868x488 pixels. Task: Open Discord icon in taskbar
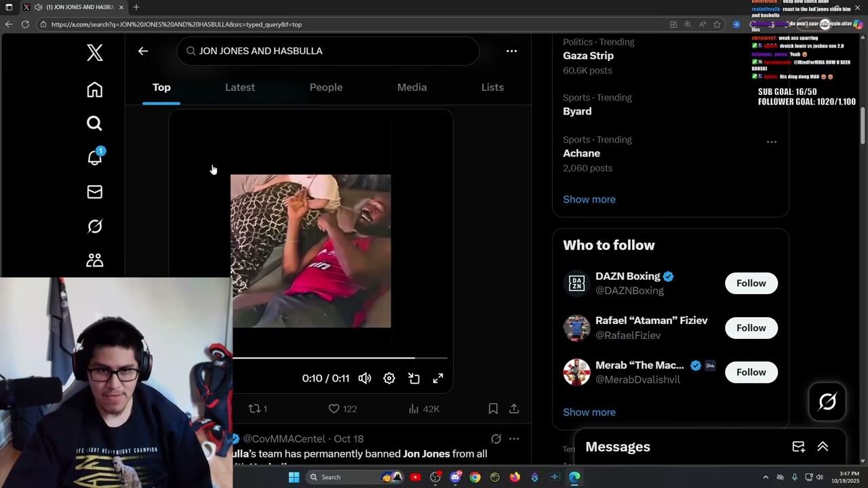[x=455, y=477]
